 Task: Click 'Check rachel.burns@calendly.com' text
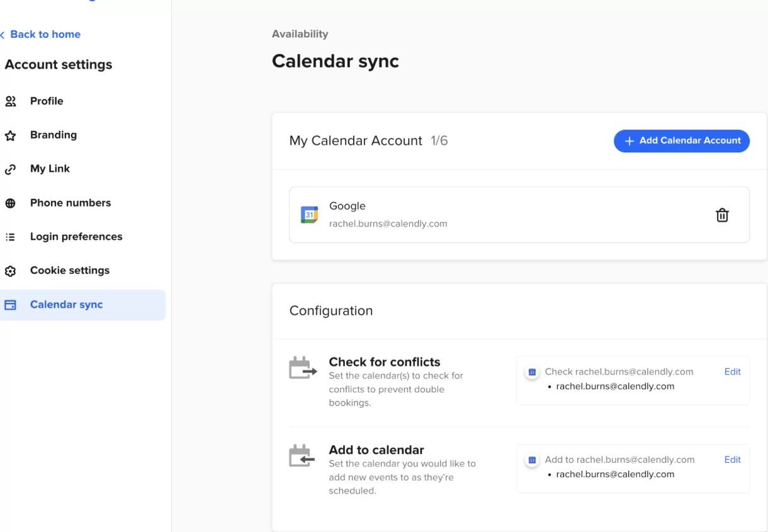point(619,371)
